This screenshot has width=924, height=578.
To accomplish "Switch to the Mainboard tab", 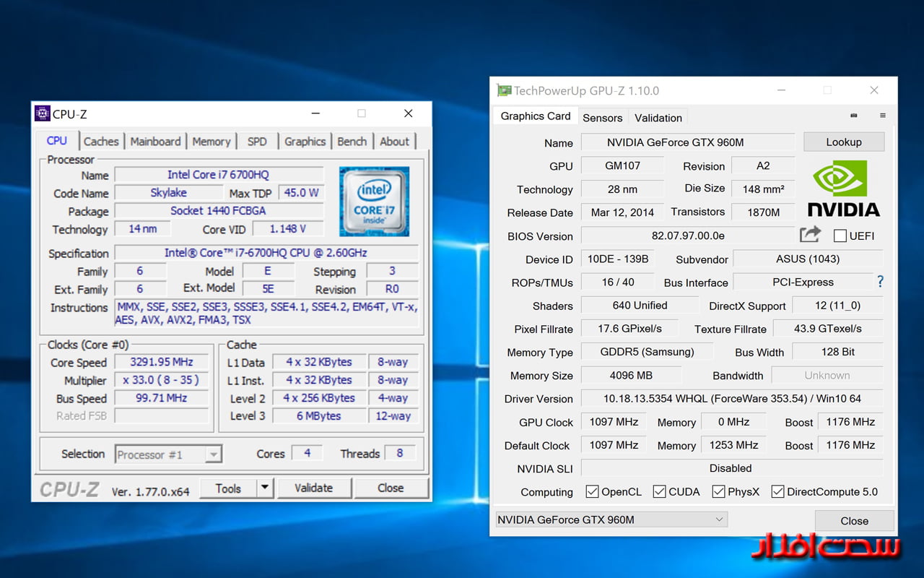I will [x=155, y=142].
